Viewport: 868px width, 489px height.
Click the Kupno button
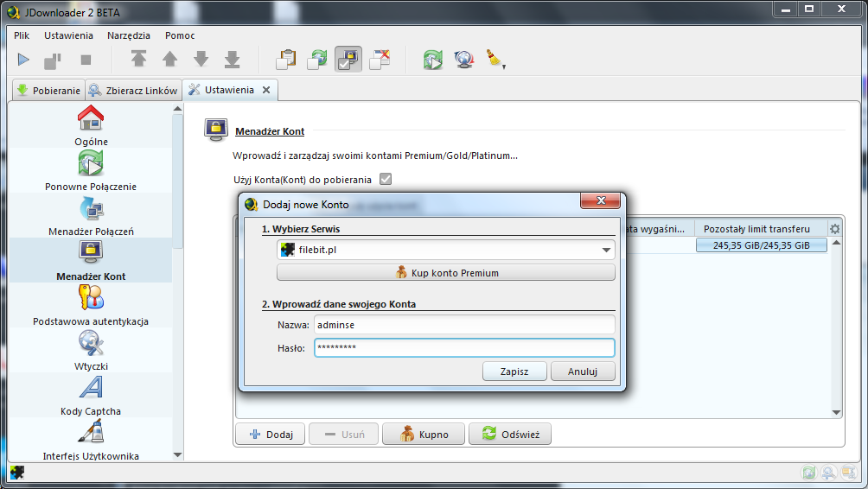(x=424, y=435)
